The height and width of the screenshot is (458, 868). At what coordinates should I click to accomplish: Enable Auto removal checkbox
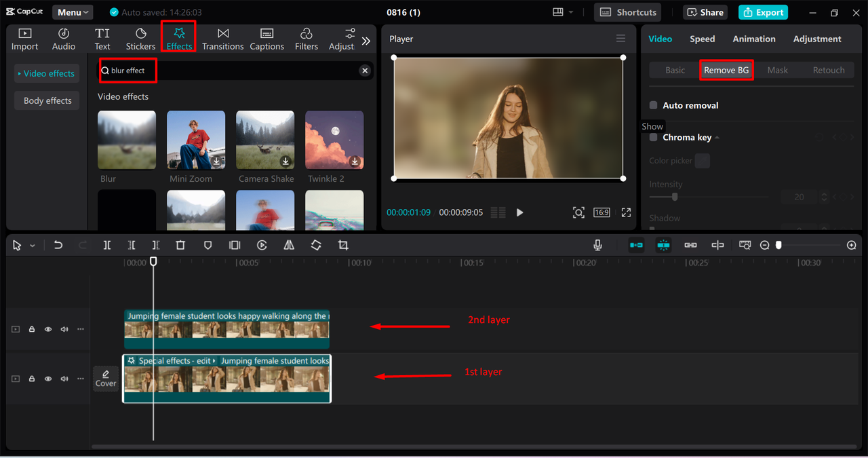tap(654, 105)
